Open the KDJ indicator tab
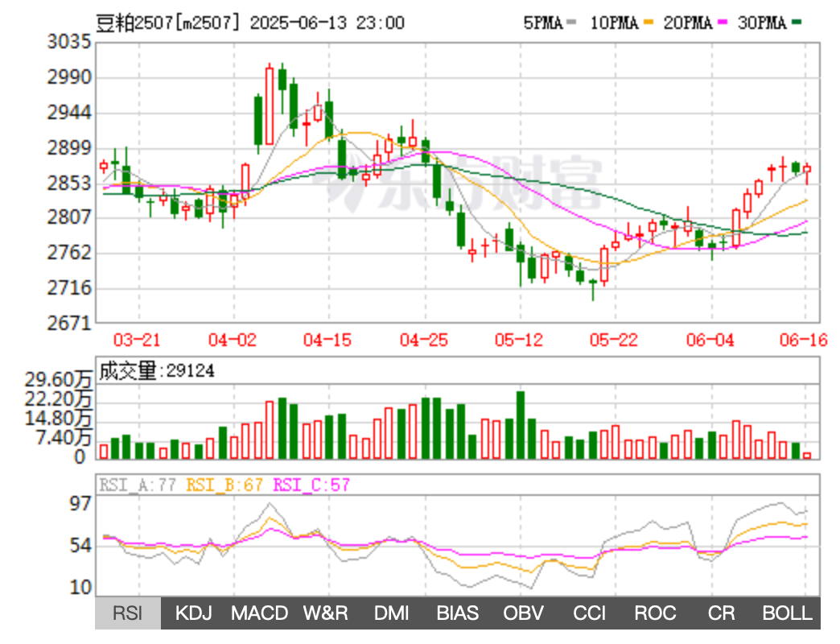Image resolution: width=840 pixels, height=644 pixels. coord(193,613)
